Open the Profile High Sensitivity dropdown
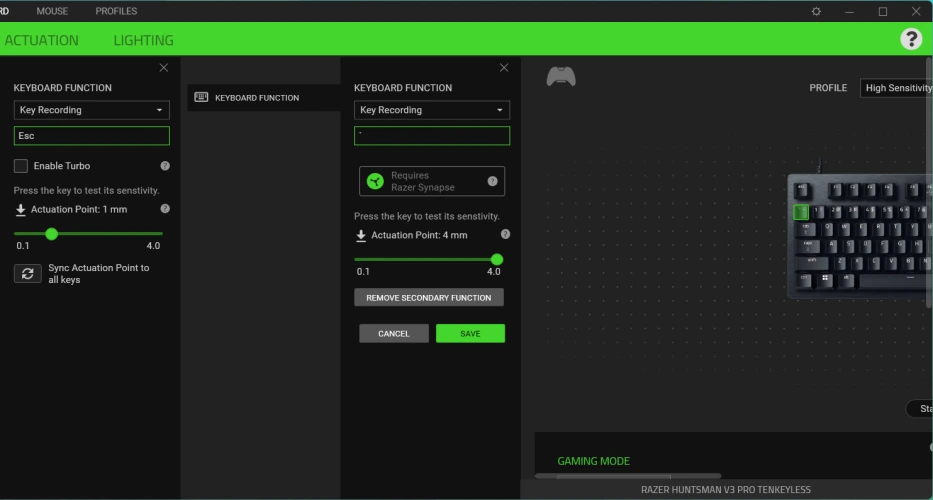This screenshot has width=933, height=500. 896,88
